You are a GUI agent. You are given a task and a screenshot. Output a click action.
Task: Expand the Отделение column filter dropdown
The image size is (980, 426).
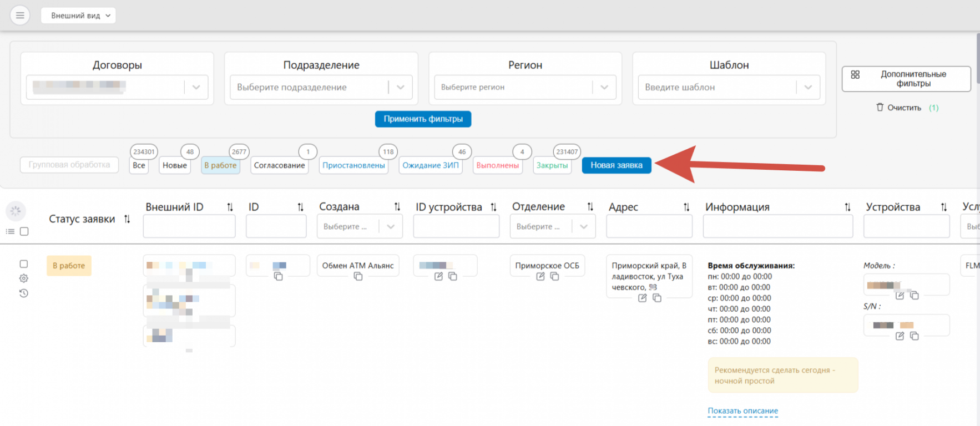pos(583,226)
